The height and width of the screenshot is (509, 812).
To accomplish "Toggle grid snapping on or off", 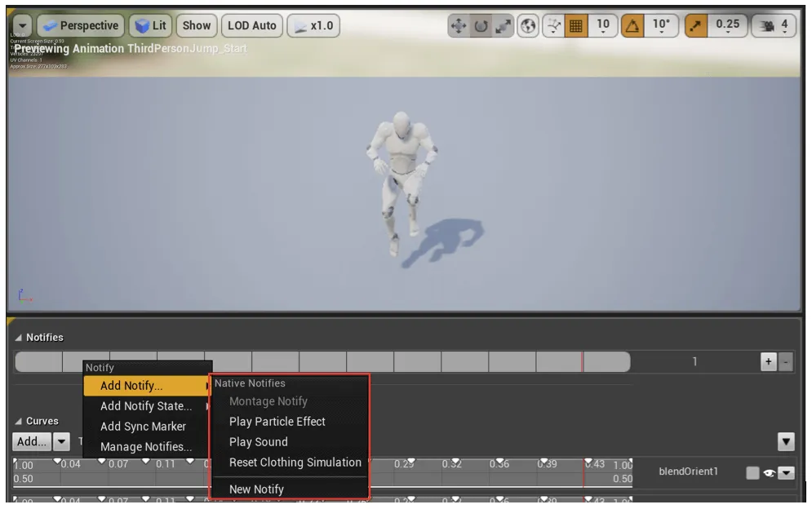I will (575, 25).
